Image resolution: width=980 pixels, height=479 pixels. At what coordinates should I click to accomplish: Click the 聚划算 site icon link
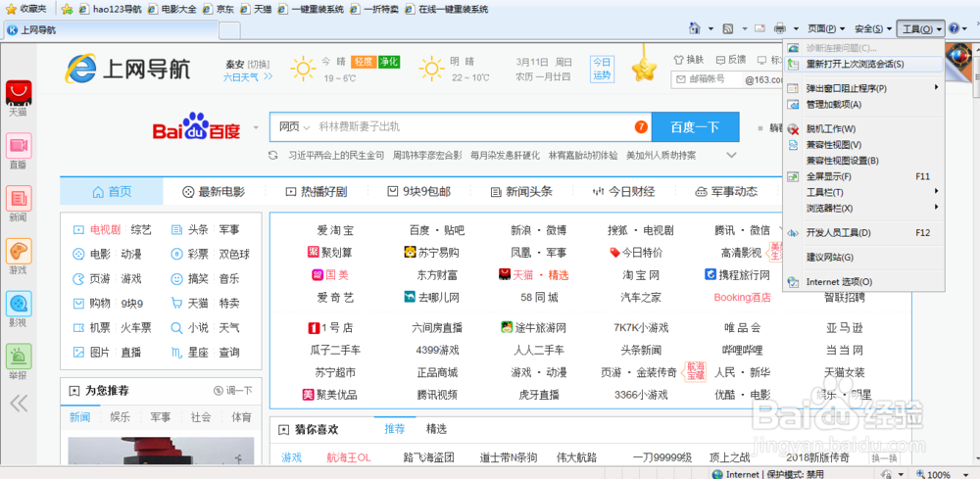pos(330,253)
